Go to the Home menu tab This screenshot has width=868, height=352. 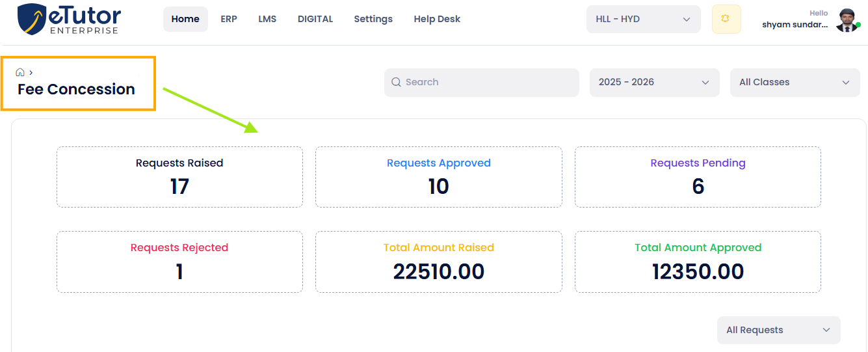[185, 19]
